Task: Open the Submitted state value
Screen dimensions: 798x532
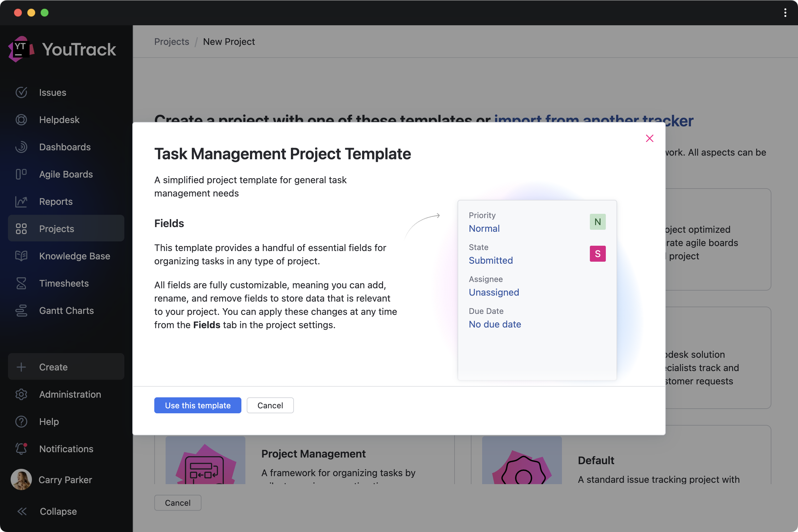Action: point(491,260)
